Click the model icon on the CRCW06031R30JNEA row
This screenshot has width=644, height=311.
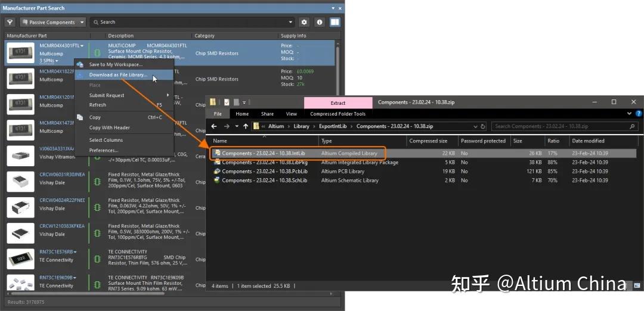pyautogui.click(x=97, y=182)
